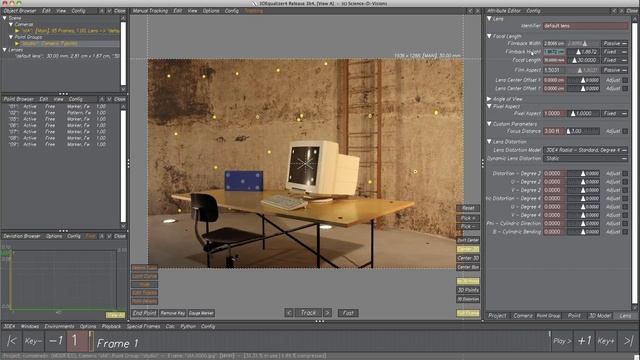The width and height of the screenshot is (640, 360).
Task: Click the 3D Points button
Action: [468, 290]
